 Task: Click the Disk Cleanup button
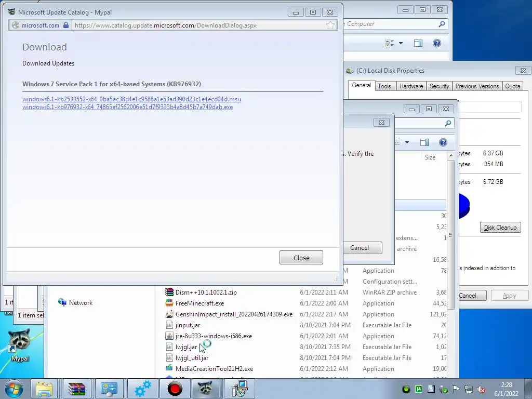[500, 228]
